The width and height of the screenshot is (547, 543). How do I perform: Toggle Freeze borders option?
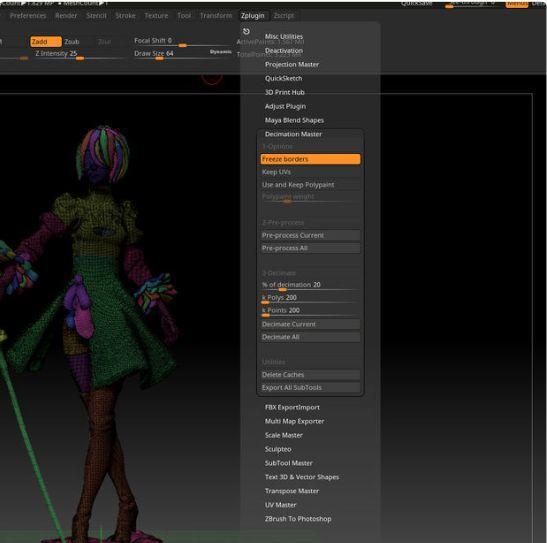[310, 159]
